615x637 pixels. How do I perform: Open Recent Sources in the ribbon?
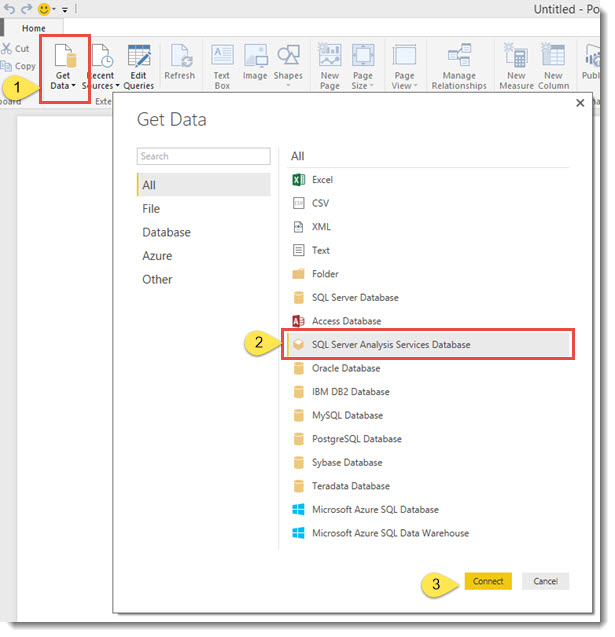101,67
